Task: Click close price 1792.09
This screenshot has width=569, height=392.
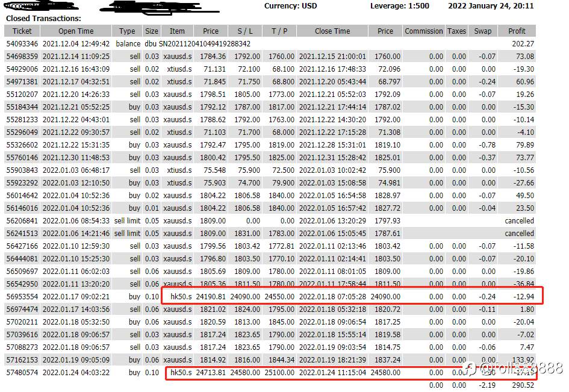Action: [x=387, y=95]
